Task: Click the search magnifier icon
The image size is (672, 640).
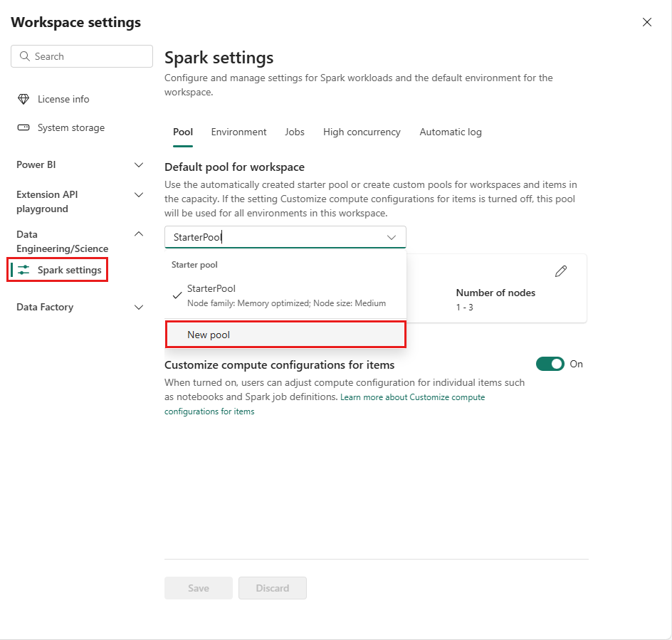Action: click(25, 56)
